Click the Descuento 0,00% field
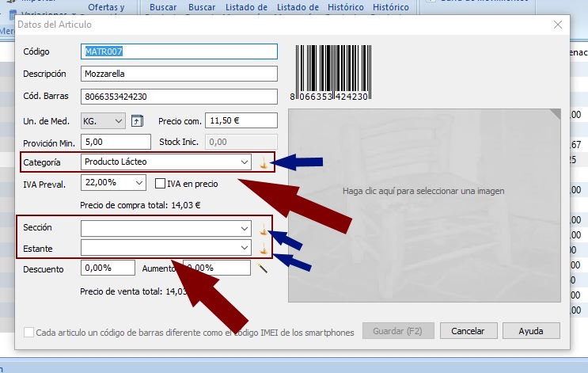588x373 pixels. (108, 268)
